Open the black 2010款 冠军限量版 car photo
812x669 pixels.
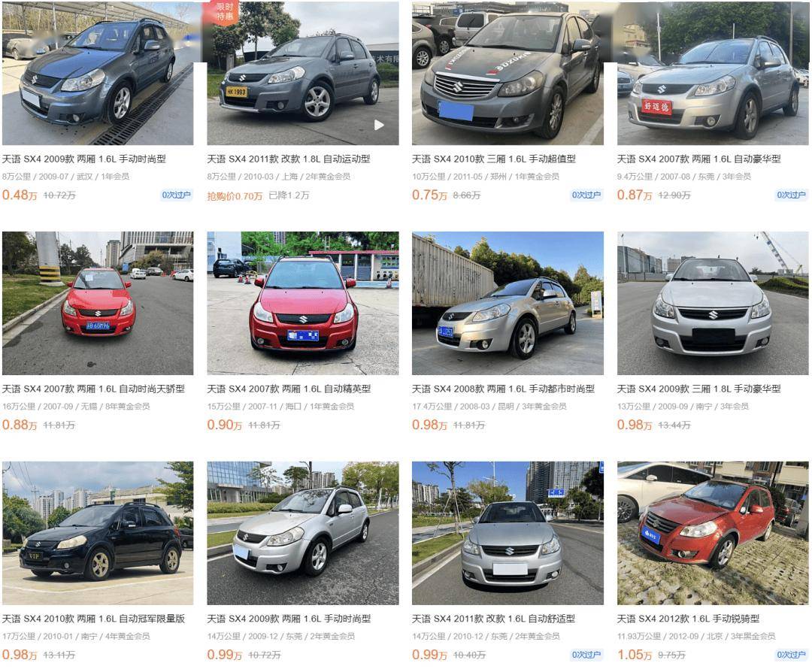pyautogui.click(x=98, y=533)
